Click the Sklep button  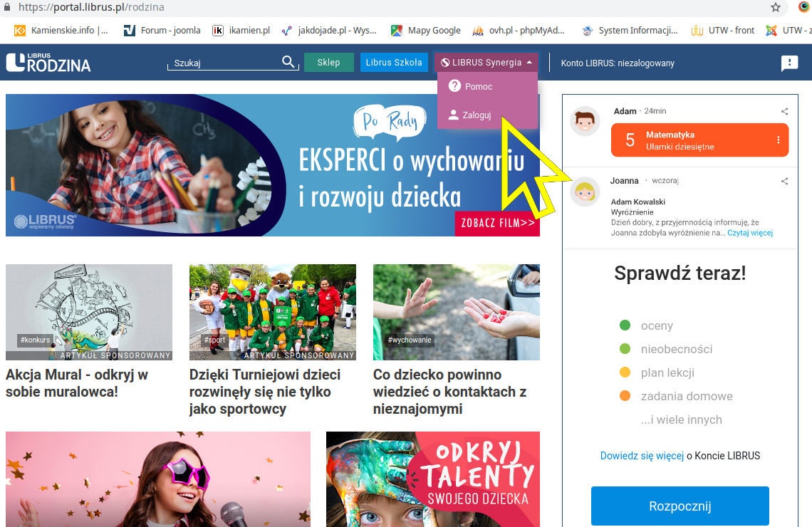pos(329,62)
